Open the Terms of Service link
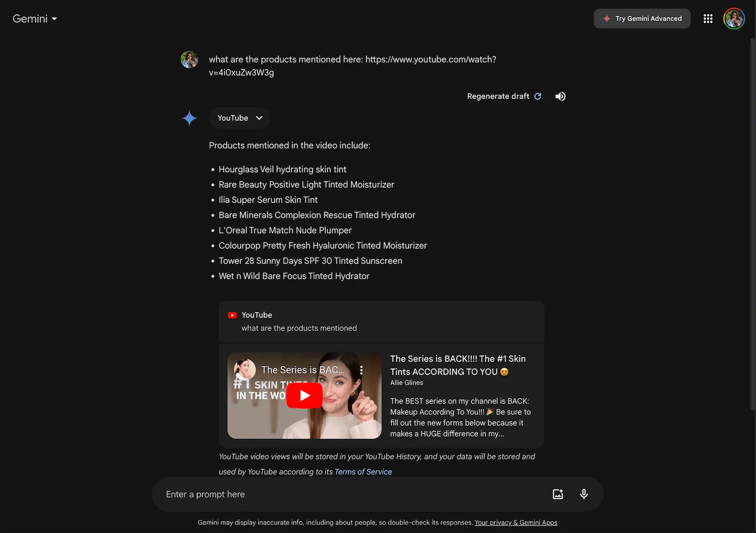The image size is (756, 533). (363, 472)
